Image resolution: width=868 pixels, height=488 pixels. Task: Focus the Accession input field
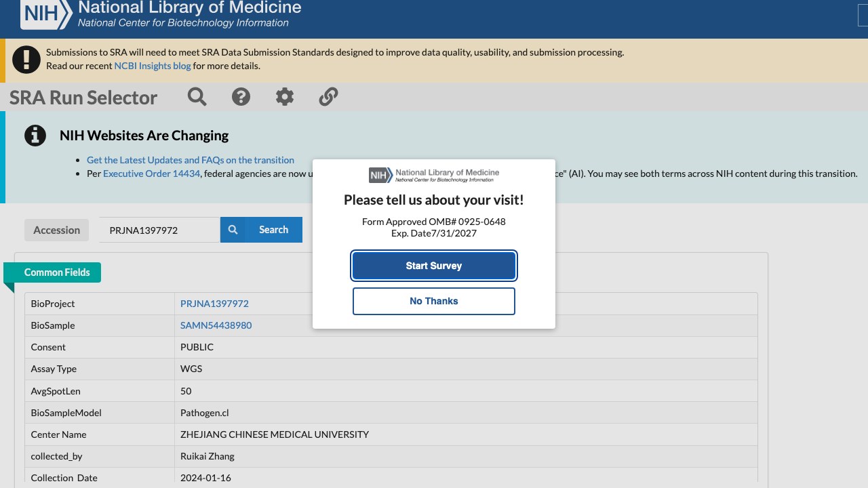click(159, 230)
